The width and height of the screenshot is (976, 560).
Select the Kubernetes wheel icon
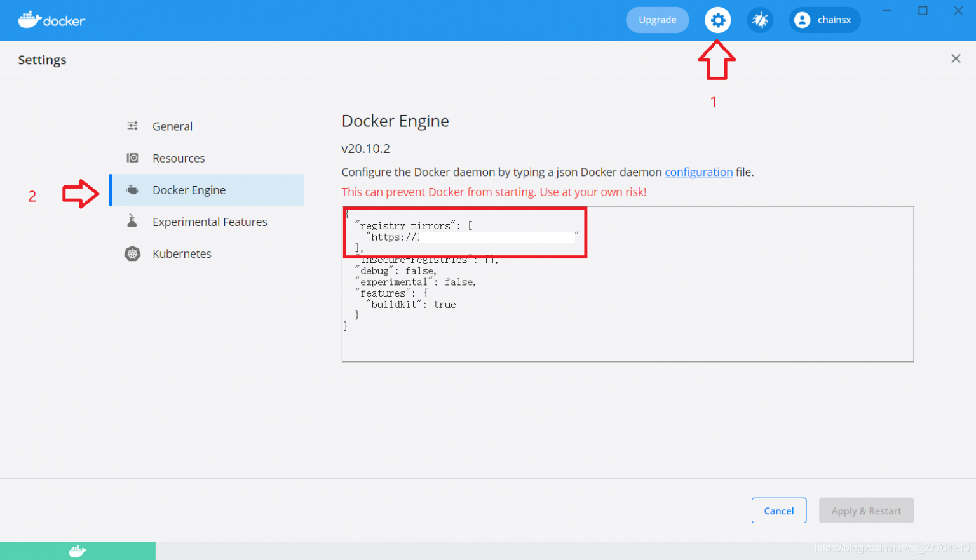pos(132,253)
